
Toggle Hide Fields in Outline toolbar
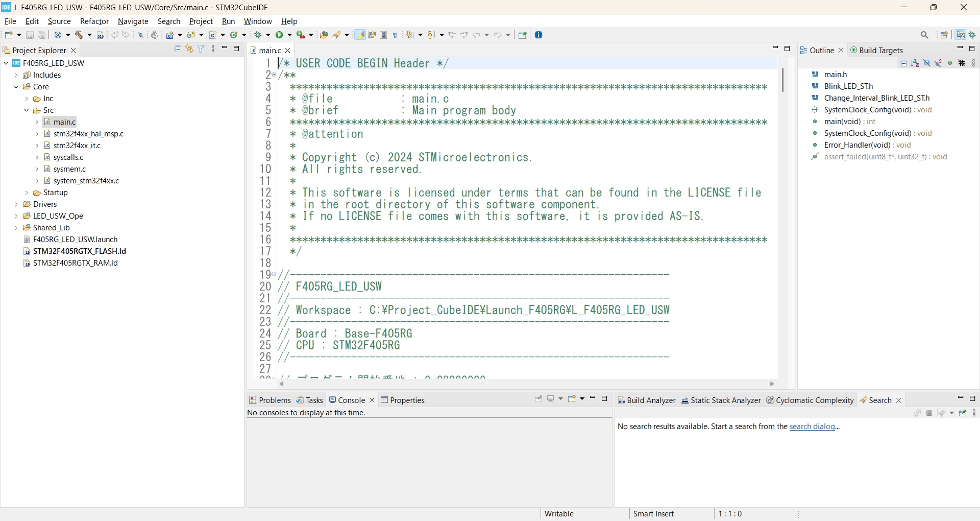coord(927,63)
